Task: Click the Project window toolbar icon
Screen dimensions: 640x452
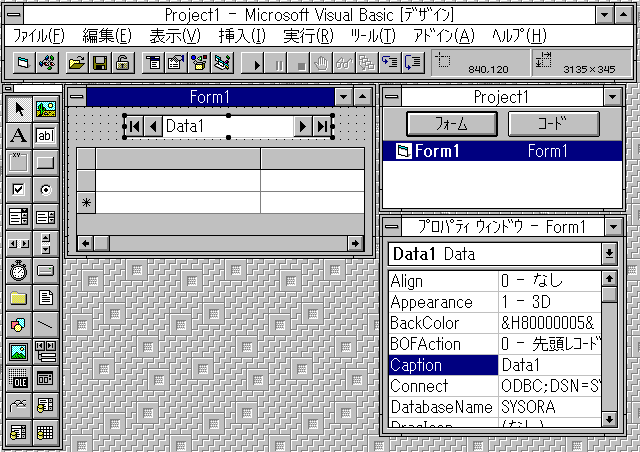Action: click(x=223, y=63)
